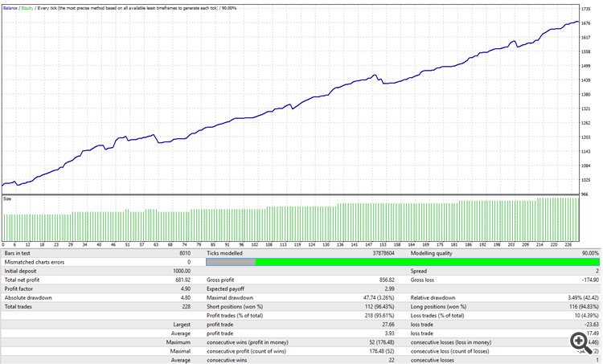The height and width of the screenshot is (364, 603).
Task: Click the 1380 balance axis value
Action: point(585,95)
